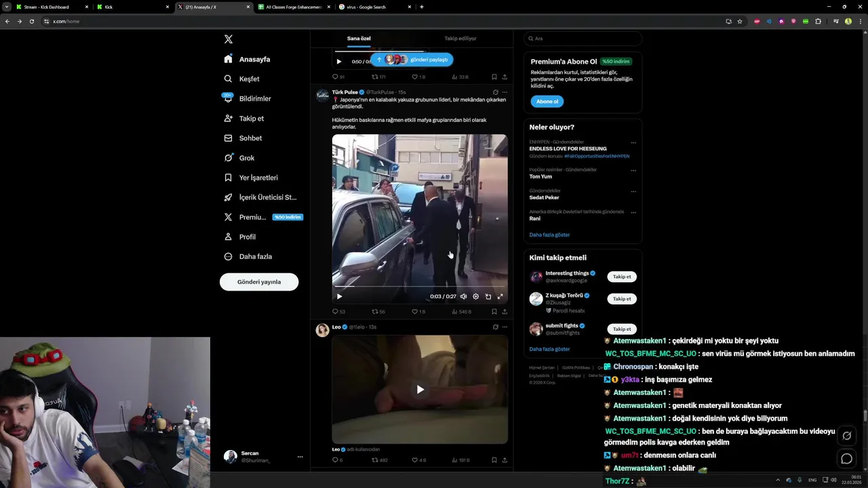The image size is (868, 488).
Task: Open Grok from sidebar
Action: [x=239, y=158]
